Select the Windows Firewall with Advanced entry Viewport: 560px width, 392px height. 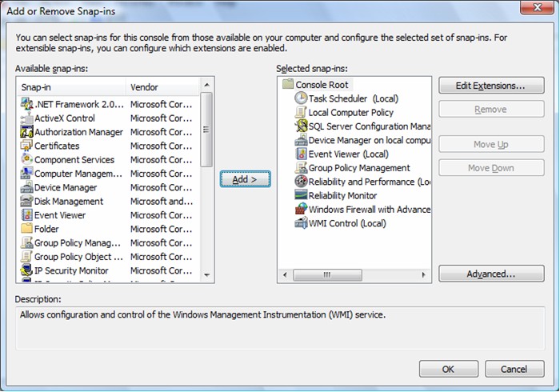(x=370, y=210)
